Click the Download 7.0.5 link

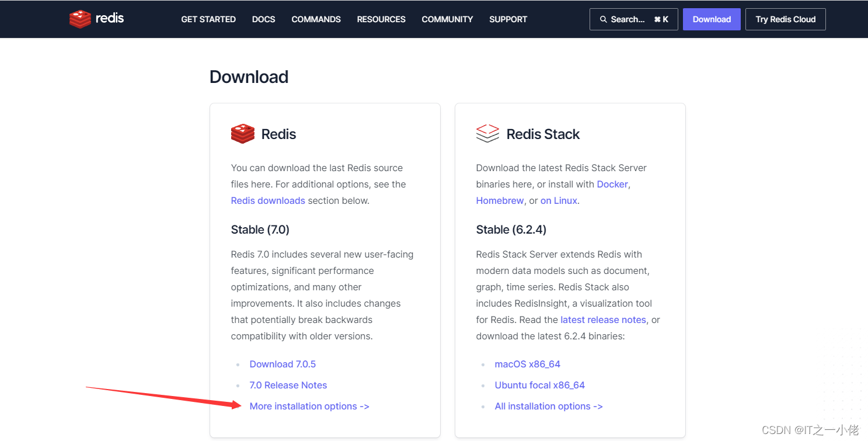[x=283, y=364]
